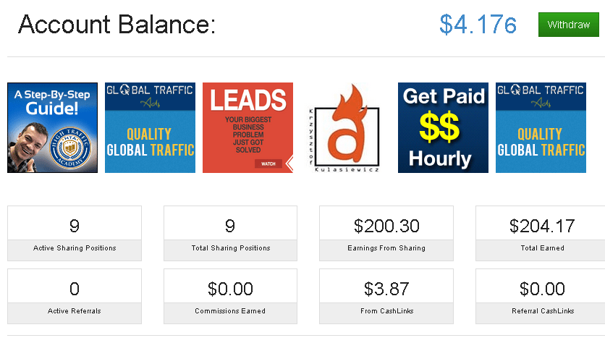Open the rightmost Quality Global Traffic banner
The height and width of the screenshot is (364, 605).
coord(541,127)
